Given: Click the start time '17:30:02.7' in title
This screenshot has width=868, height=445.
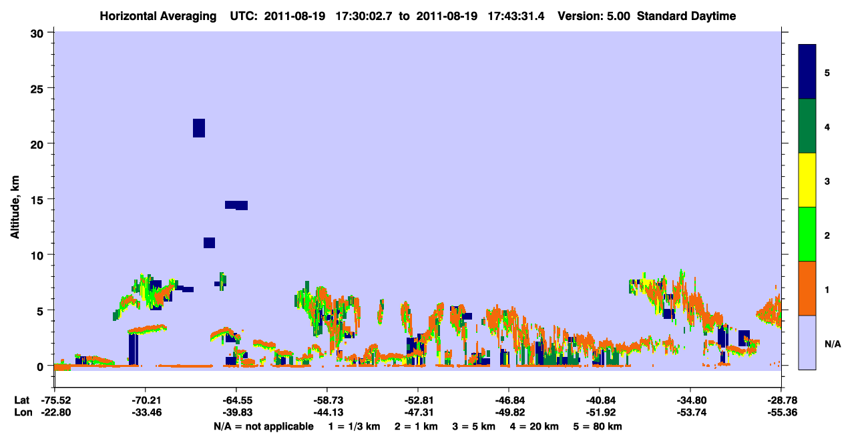Looking at the screenshot, I should [365, 16].
